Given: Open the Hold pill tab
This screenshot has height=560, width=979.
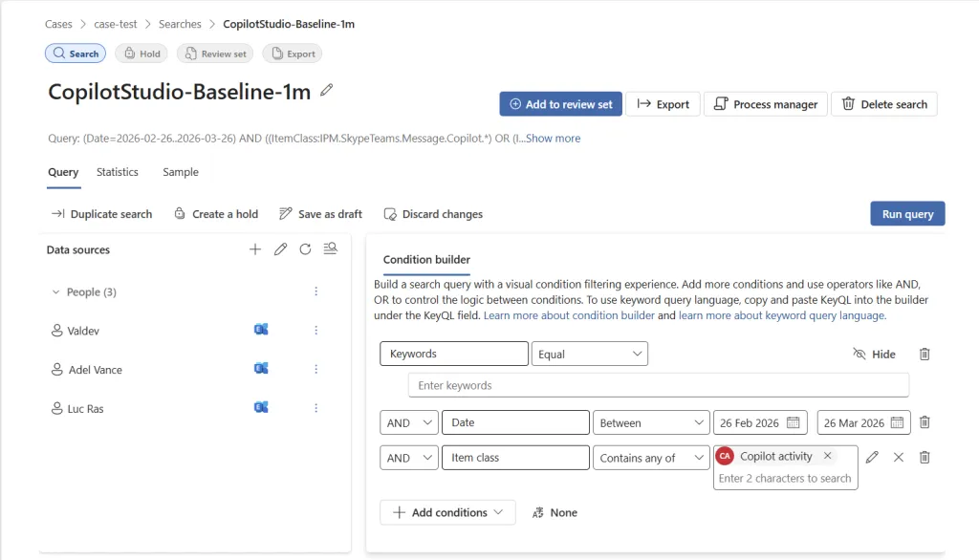Looking at the screenshot, I should point(141,54).
